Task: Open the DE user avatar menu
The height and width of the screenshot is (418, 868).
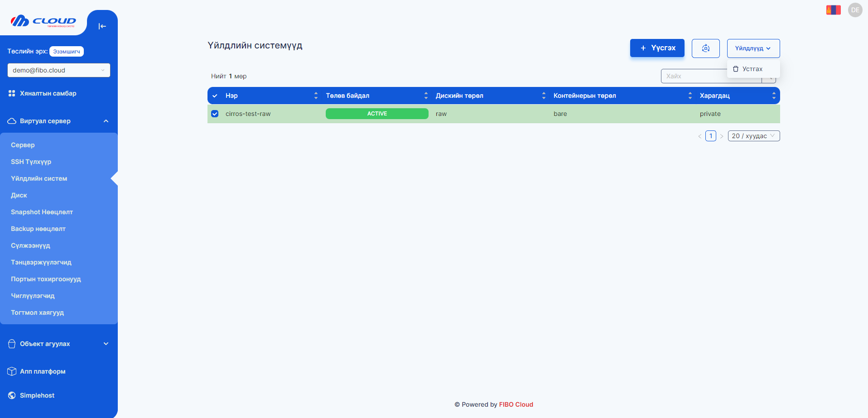Action: pyautogui.click(x=855, y=10)
